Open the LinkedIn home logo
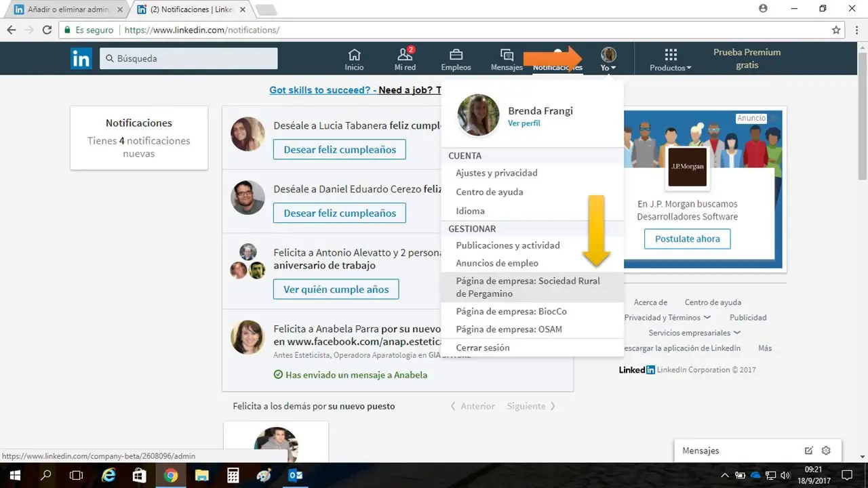The image size is (868, 488). [81, 58]
